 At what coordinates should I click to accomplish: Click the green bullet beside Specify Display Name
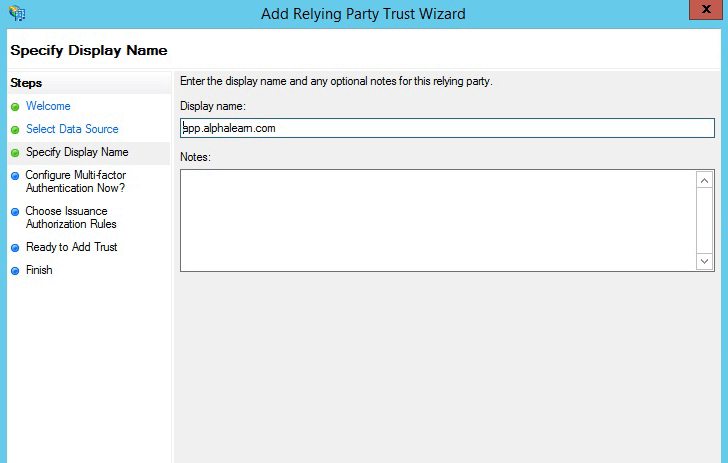pos(15,153)
